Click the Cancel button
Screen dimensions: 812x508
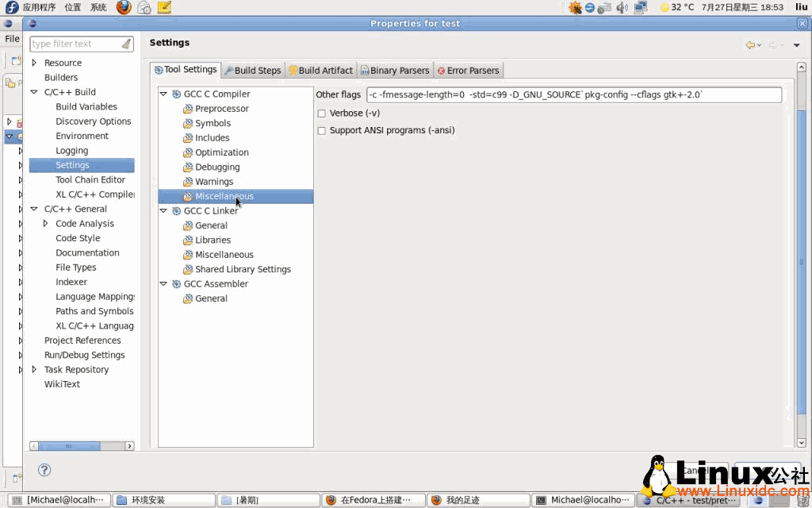pyautogui.click(x=696, y=470)
